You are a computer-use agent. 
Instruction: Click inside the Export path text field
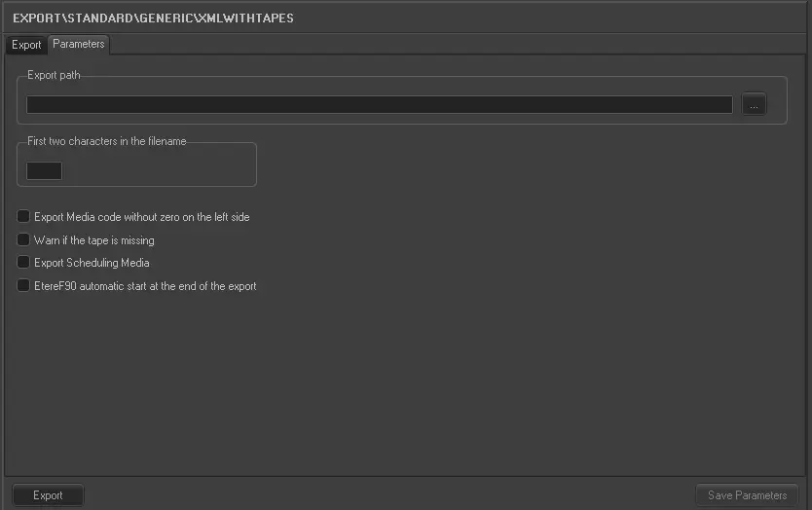pyautogui.click(x=379, y=105)
